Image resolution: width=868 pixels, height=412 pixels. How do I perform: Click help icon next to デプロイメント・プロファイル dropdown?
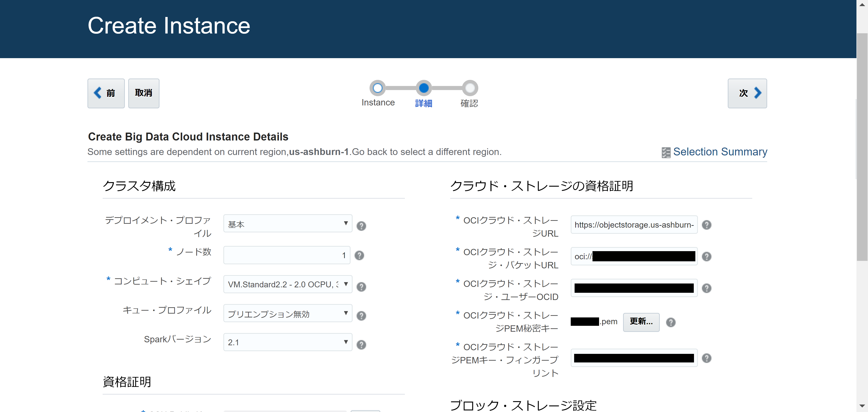pos(361,226)
